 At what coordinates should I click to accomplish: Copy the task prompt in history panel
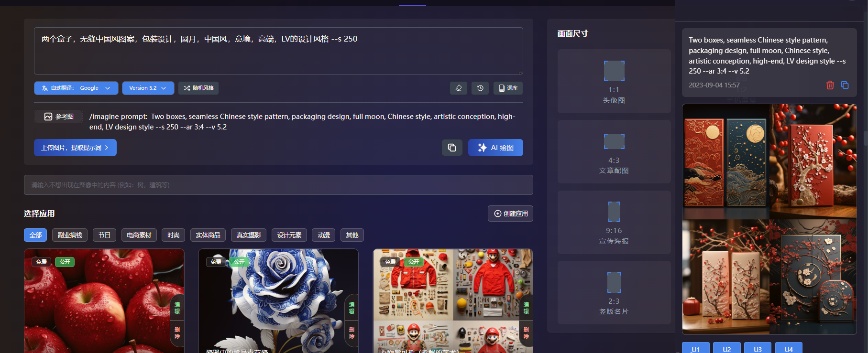tap(845, 85)
